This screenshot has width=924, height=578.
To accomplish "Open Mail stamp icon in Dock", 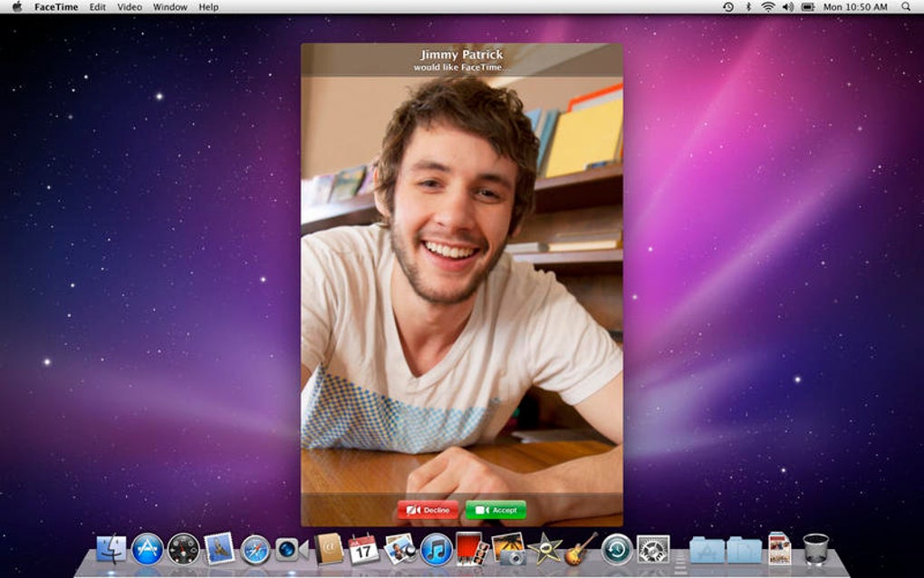I will (219, 549).
